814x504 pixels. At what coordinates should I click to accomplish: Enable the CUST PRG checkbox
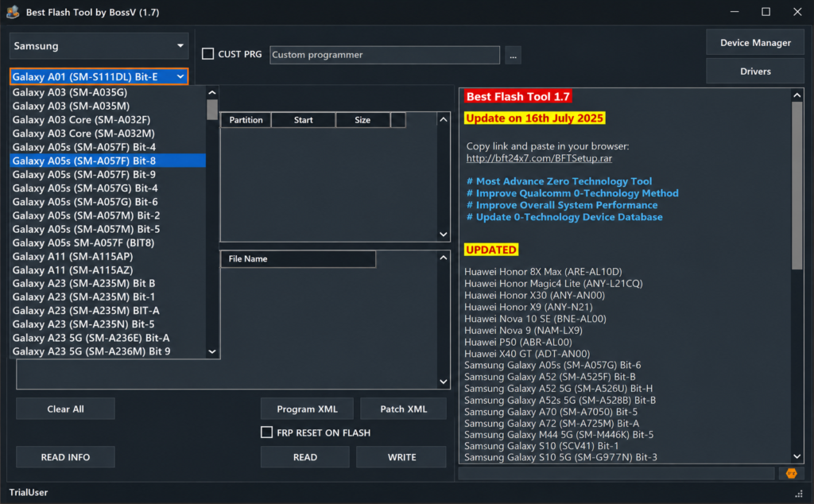[207, 54]
